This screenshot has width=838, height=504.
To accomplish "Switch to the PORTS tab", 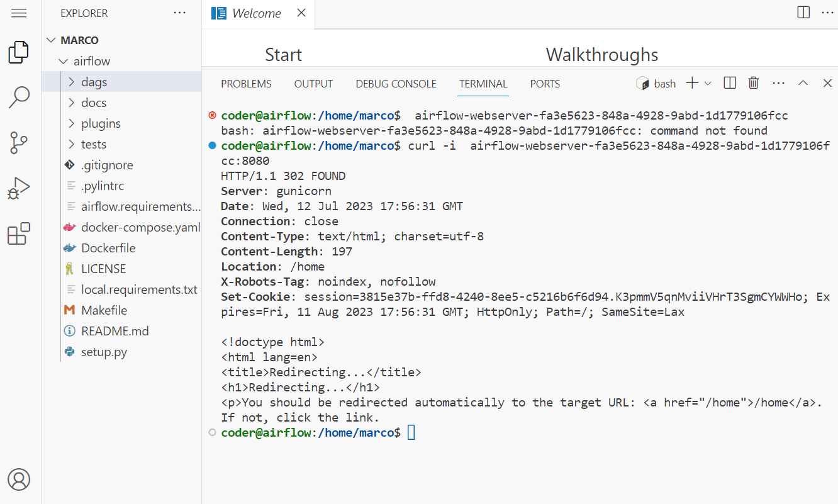I will tap(545, 84).
